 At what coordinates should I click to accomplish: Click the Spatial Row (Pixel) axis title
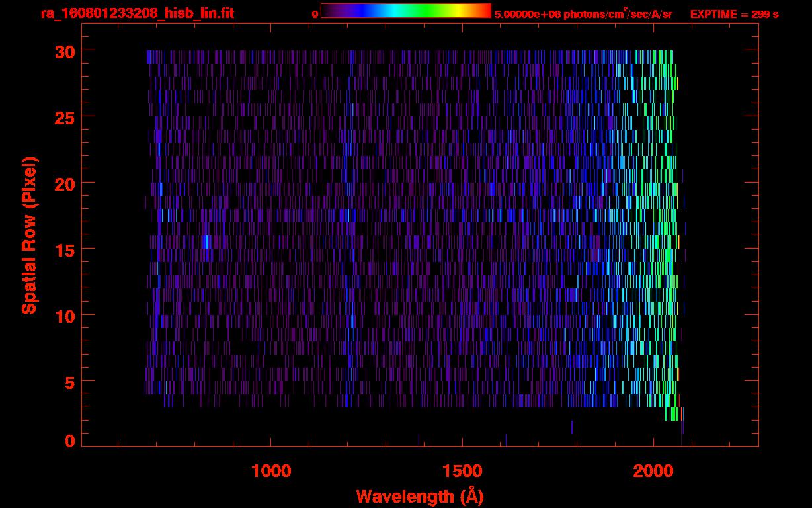tap(28, 235)
